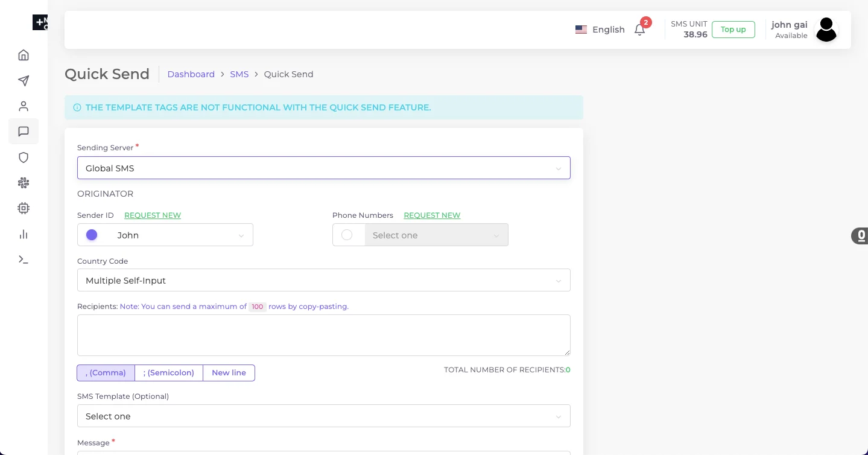
Task: Click the Top up button
Action: point(733,30)
